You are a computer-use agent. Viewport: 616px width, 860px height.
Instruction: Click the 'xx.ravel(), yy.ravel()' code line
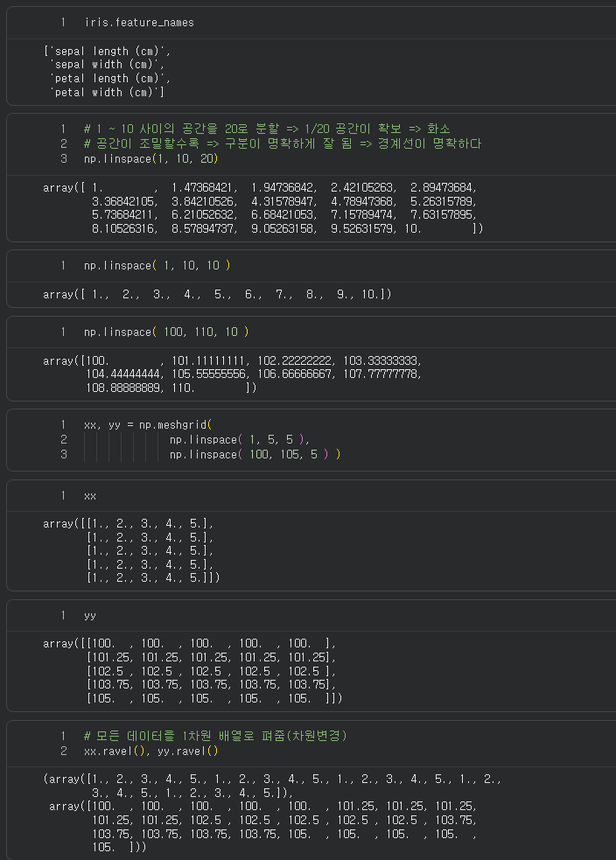[150, 751]
